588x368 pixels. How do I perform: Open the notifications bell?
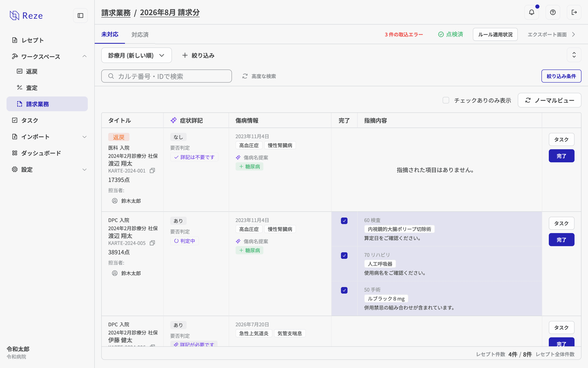[531, 12]
